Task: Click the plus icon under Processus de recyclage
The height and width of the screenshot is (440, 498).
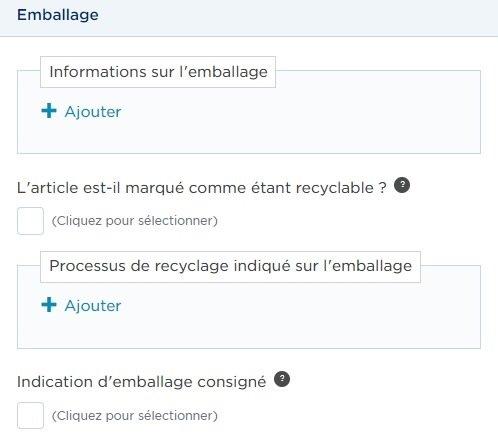Action: coord(49,305)
